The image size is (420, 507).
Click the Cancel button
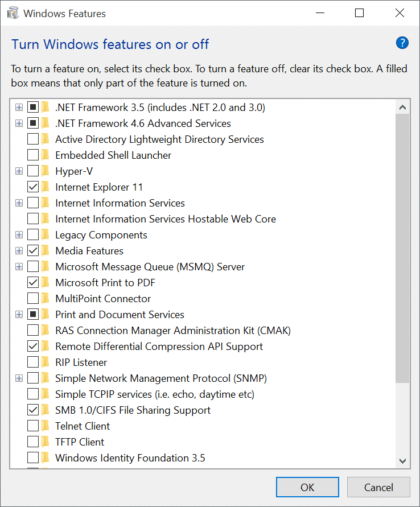378,487
